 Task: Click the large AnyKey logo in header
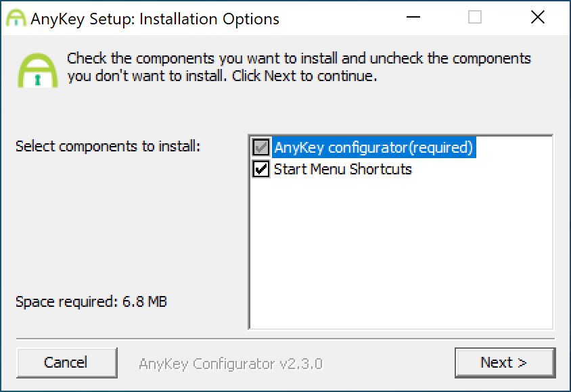(x=37, y=70)
